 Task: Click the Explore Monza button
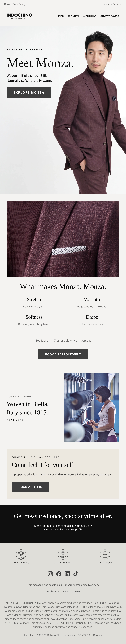pos(29,92)
